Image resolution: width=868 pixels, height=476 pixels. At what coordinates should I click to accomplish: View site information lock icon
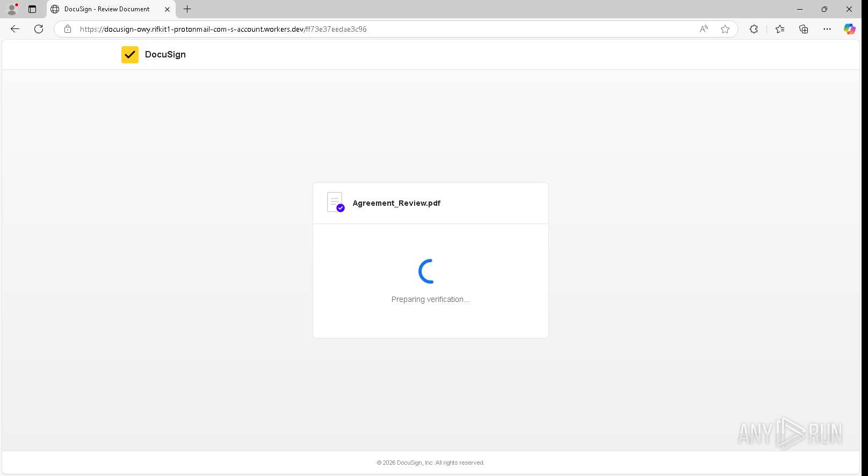point(68,29)
